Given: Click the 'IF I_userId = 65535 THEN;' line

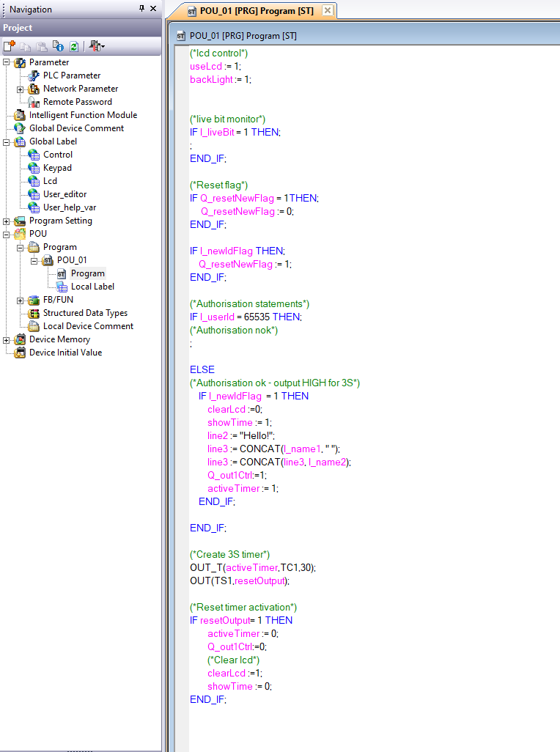Looking at the screenshot, I should click(246, 317).
